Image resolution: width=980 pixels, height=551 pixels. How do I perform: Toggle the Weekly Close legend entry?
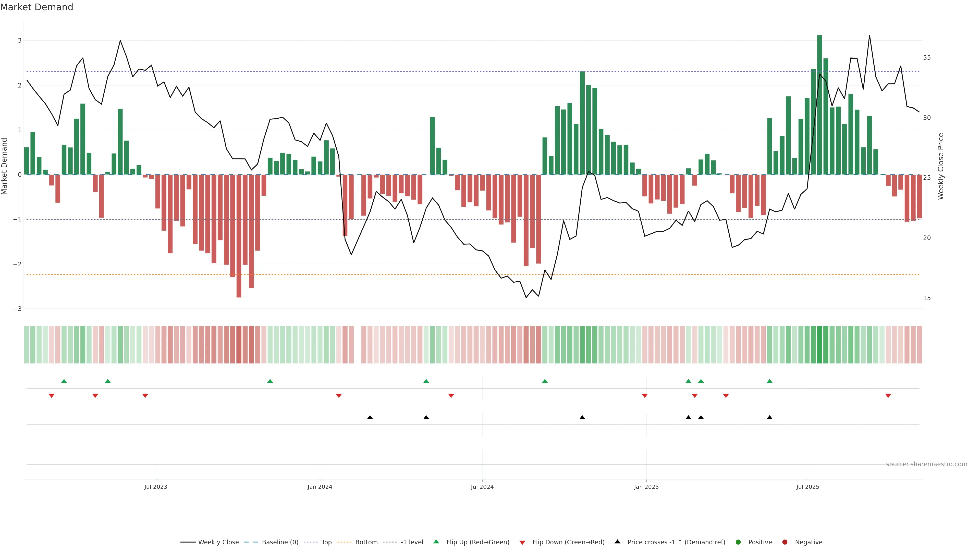click(218, 542)
